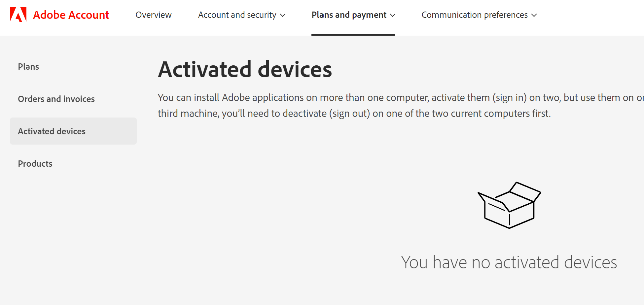This screenshot has height=305, width=644.
Task: Navigate to Products in the sidebar
Action: pyautogui.click(x=35, y=163)
